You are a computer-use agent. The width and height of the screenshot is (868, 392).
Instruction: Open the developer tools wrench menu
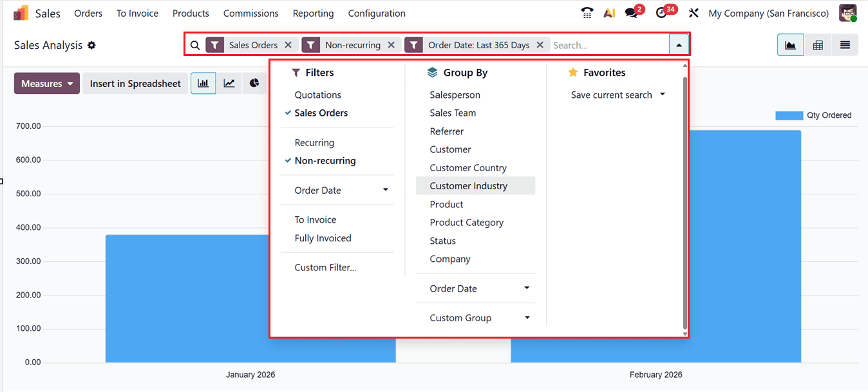tap(692, 12)
